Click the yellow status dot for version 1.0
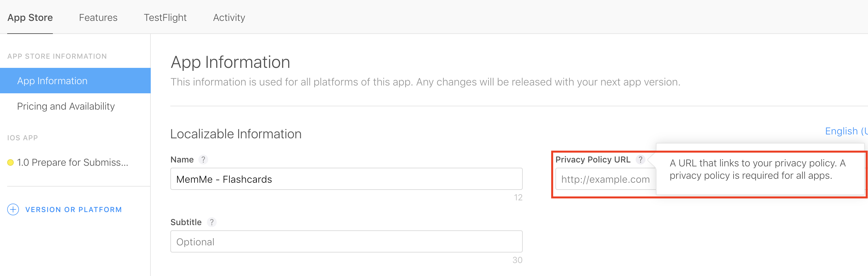The image size is (868, 276). (10, 162)
